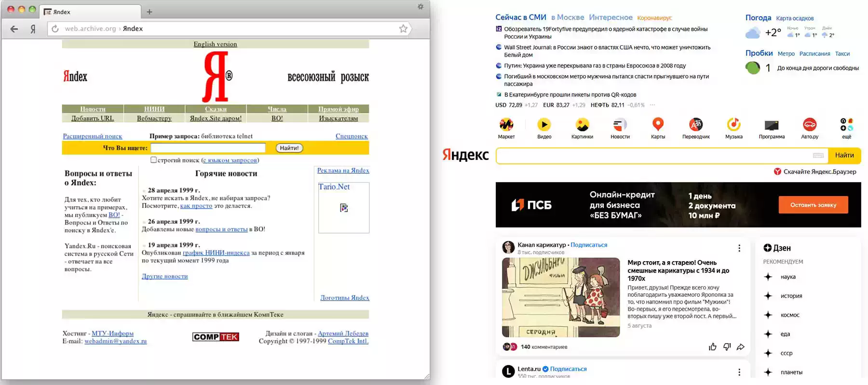Open the Коронавирус tab
The height and width of the screenshot is (385, 868).
654,18
